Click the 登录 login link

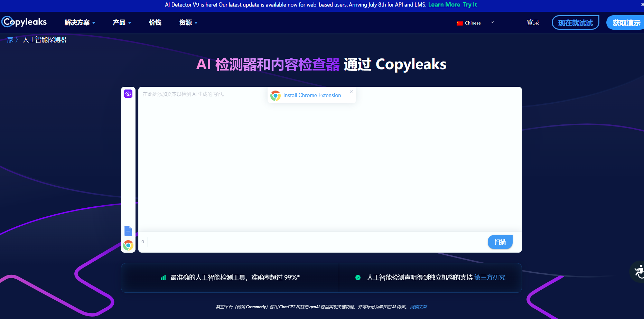[x=533, y=22]
